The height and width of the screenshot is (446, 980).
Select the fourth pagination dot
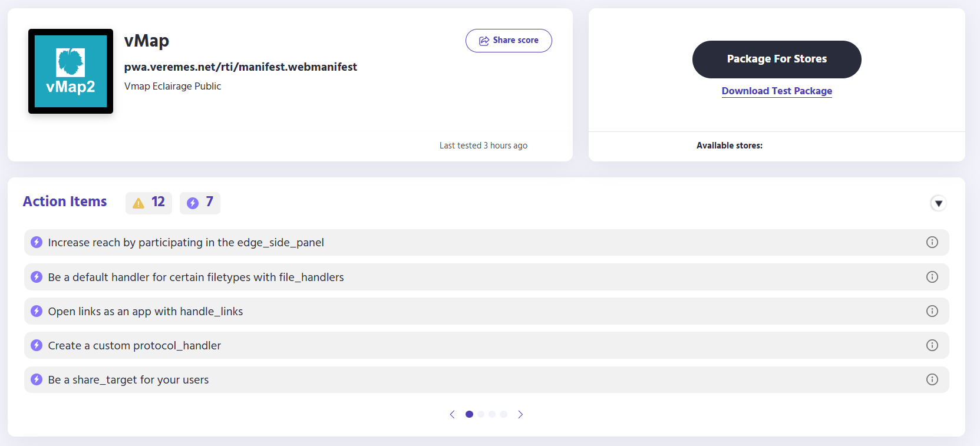(x=503, y=414)
